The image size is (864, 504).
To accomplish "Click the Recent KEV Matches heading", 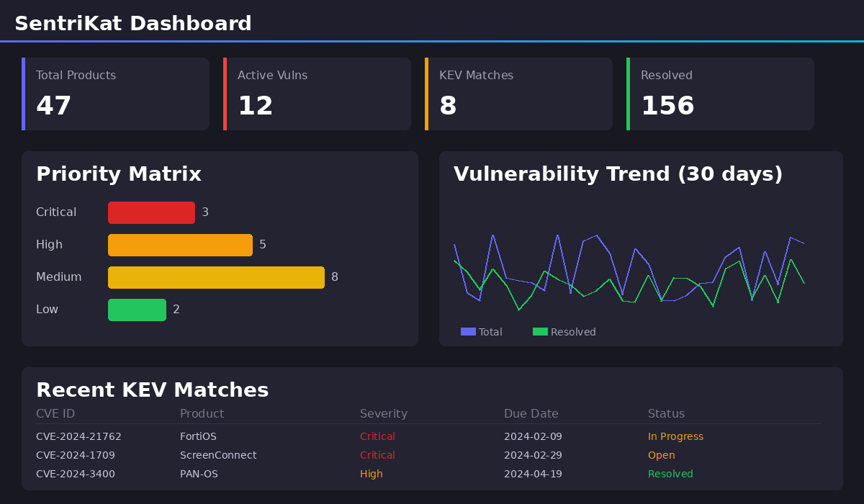I will click(152, 390).
